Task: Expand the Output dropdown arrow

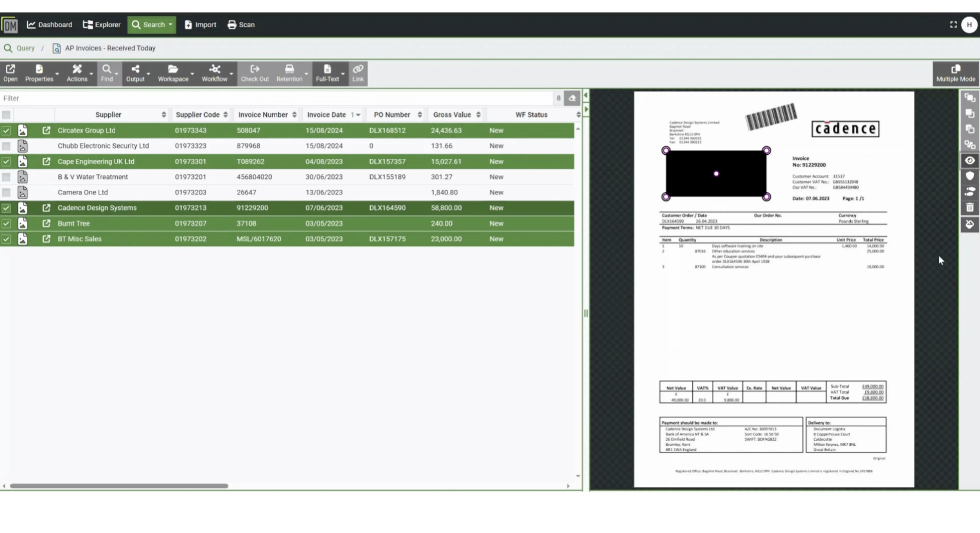Action: tap(148, 74)
